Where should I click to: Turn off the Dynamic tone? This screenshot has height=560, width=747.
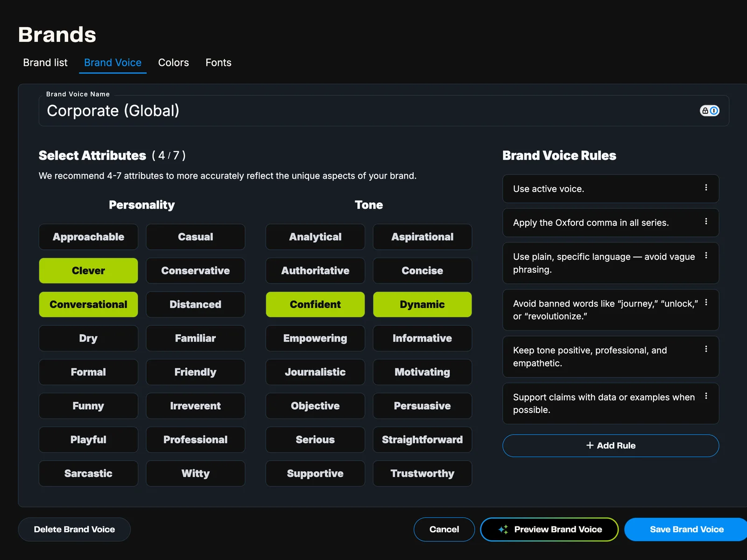click(422, 304)
